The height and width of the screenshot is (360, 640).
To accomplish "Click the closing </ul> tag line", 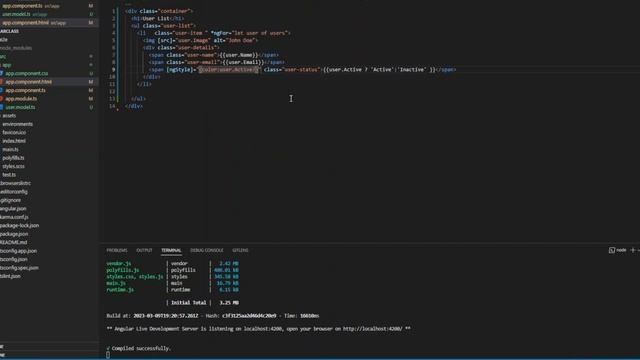I will point(139,99).
